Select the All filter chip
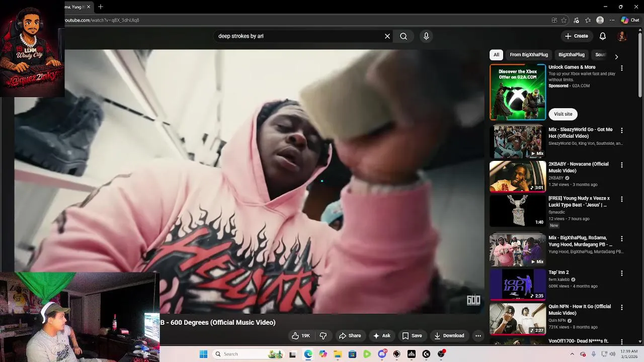The image size is (644, 362). [496, 55]
